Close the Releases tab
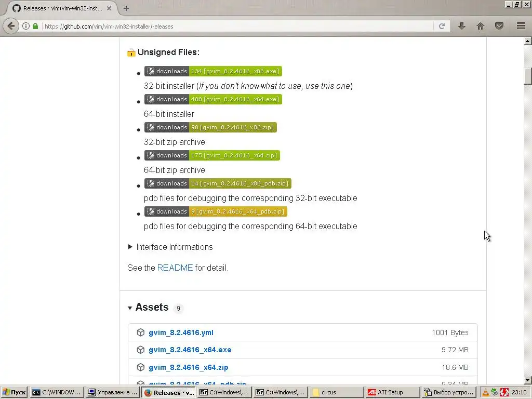 109,8
